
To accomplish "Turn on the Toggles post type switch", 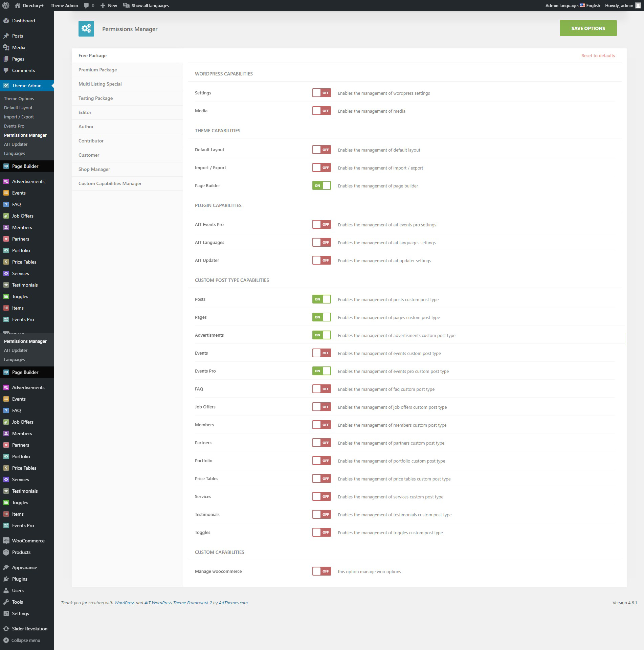I will coord(321,532).
